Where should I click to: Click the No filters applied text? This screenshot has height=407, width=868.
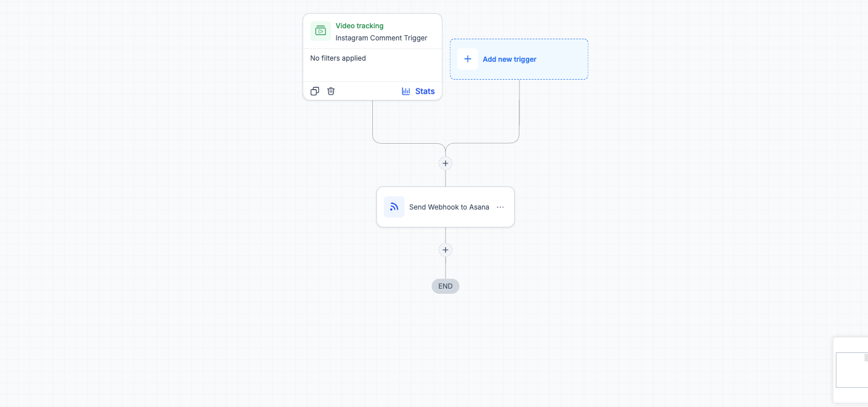338,58
